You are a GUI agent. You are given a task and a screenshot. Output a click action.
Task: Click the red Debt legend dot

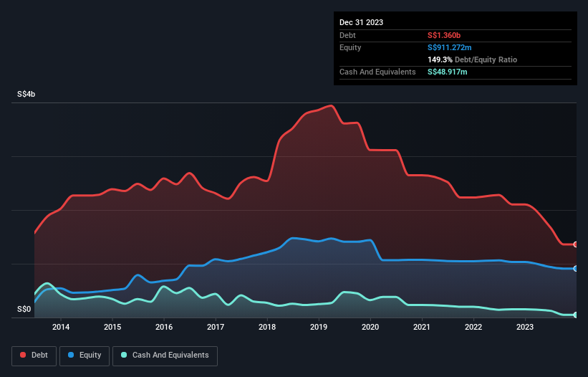[23, 355]
